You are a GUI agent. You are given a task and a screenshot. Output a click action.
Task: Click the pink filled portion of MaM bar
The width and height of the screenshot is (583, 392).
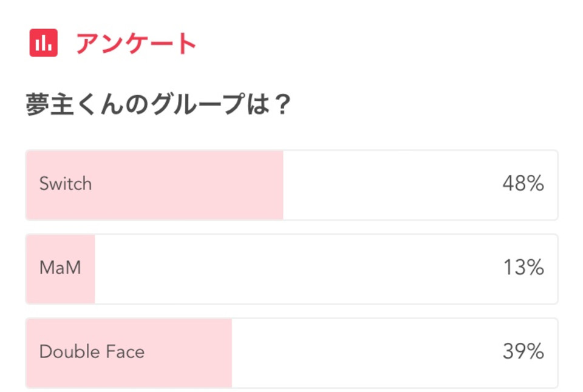click(61, 269)
